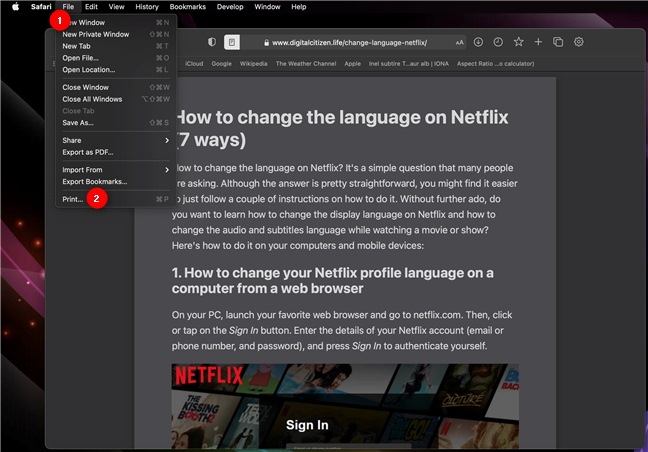Expand the Import From submenu arrow
Image resolution: width=648 pixels, height=452 pixels.
click(167, 170)
